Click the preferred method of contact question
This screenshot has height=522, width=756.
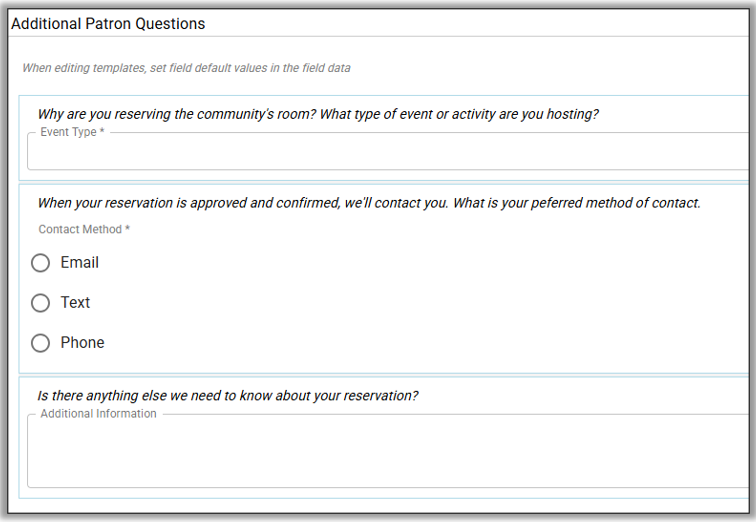tap(369, 203)
